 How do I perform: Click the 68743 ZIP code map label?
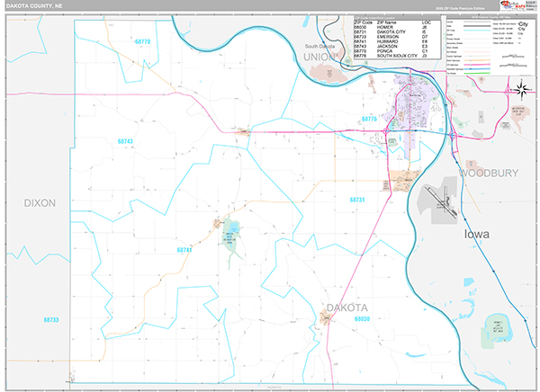click(125, 142)
